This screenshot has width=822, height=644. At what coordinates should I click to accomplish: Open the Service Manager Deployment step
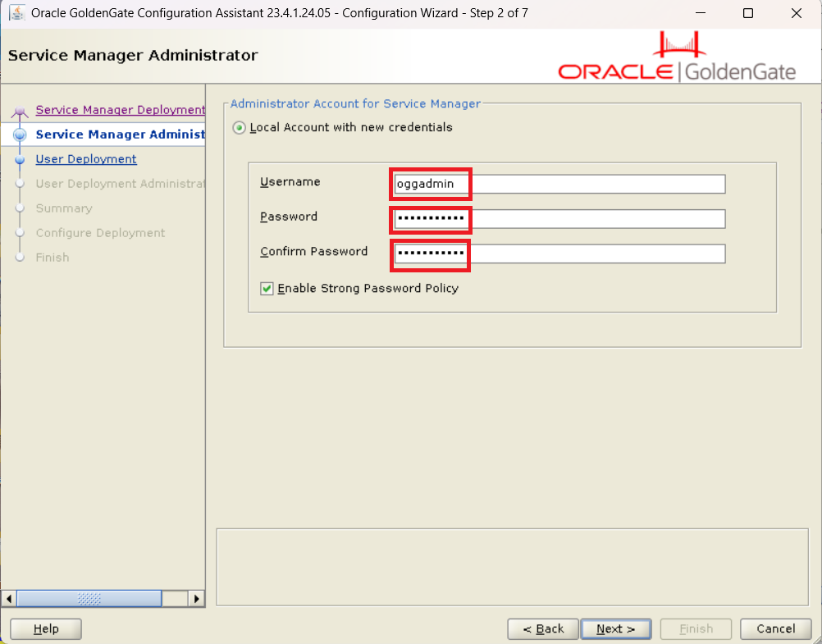click(120, 110)
